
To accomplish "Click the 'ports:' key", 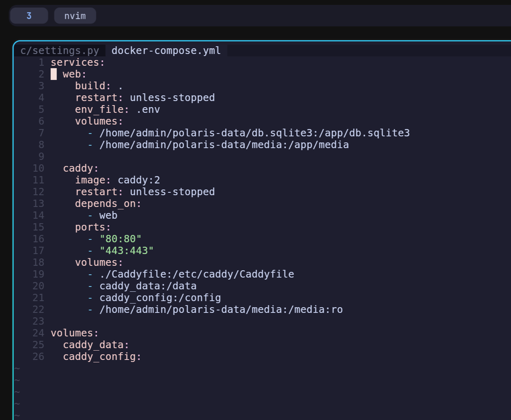I will 93,227.
